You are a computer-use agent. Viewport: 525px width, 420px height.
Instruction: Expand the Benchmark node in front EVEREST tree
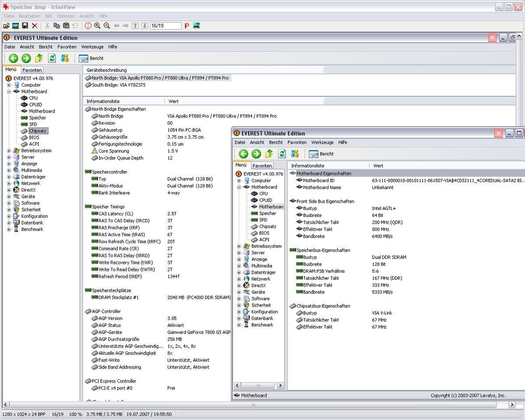tap(239, 325)
